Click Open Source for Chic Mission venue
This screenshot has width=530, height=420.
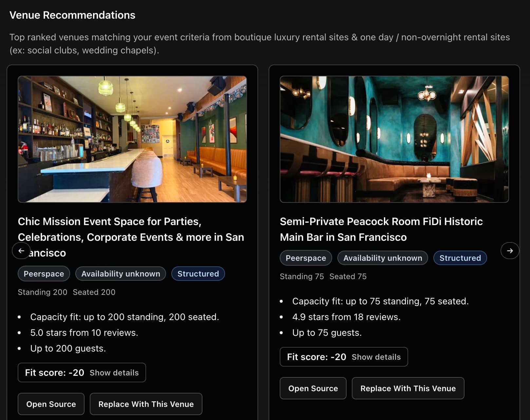51,404
